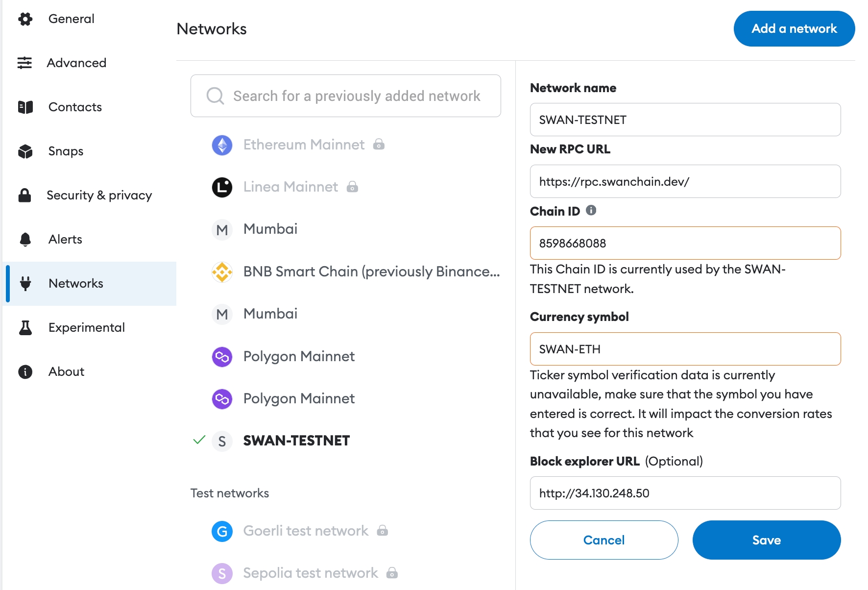The height and width of the screenshot is (590, 868).
Task: Select the SWAN-TESTNET network entry
Action: pos(296,441)
